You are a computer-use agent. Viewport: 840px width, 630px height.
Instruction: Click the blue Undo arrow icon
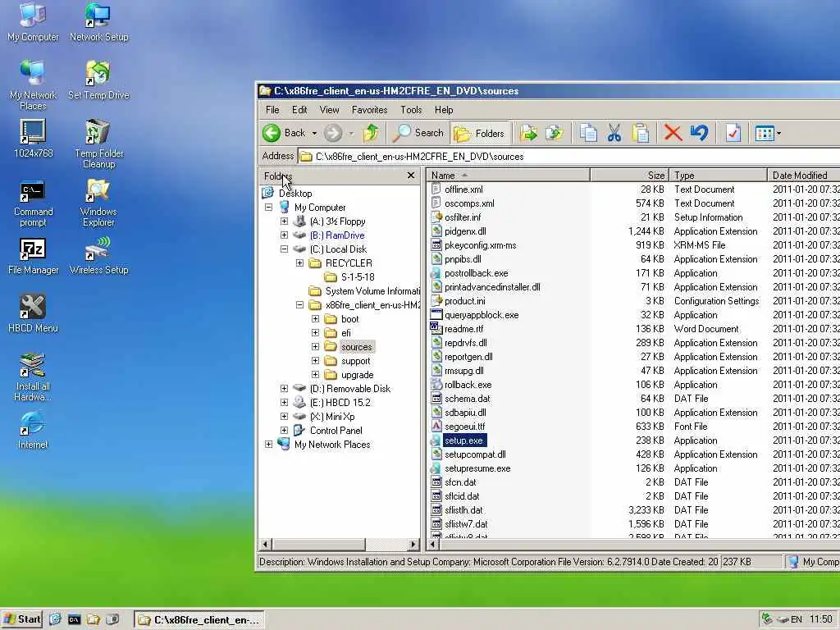click(699, 133)
